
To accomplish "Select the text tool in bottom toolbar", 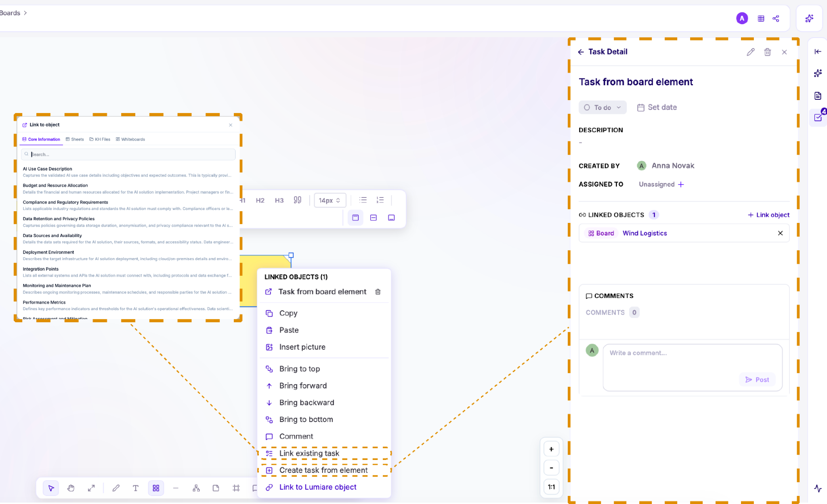I will [136, 488].
